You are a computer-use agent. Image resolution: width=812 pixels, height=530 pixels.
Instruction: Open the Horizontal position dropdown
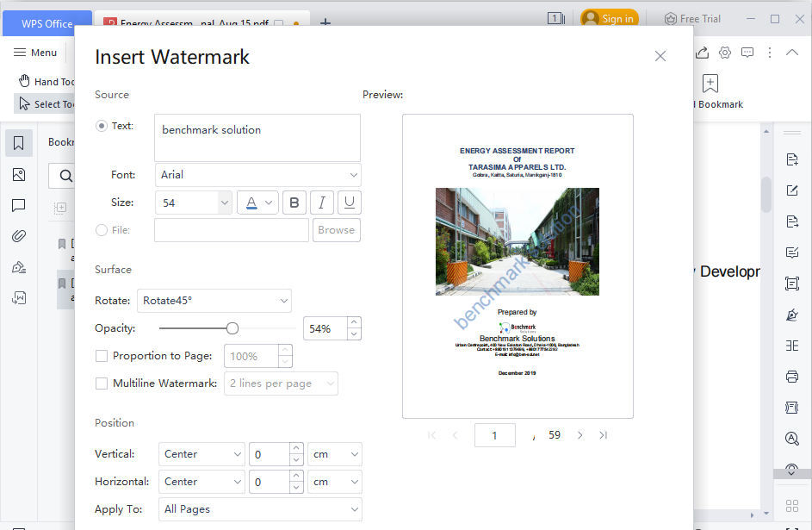[x=201, y=482]
